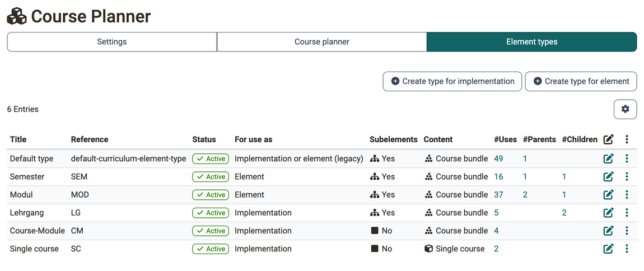Show the 1 parent of Semester
Screen dimensions: 644x271
525,176
